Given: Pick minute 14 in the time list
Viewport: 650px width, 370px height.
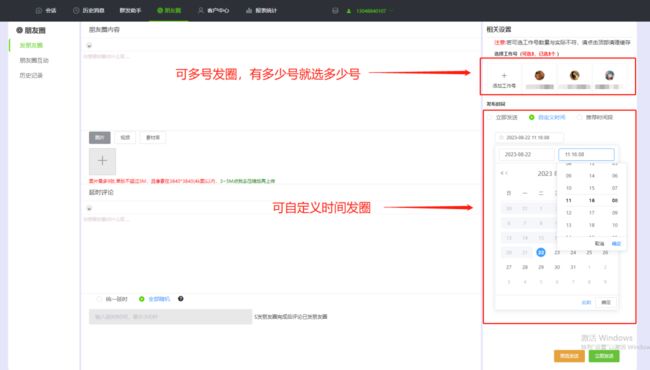Looking at the screenshot, I should click(592, 176).
